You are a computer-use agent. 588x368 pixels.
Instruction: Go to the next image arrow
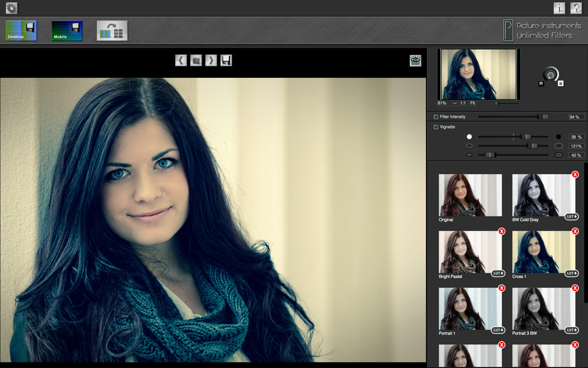pos(211,60)
